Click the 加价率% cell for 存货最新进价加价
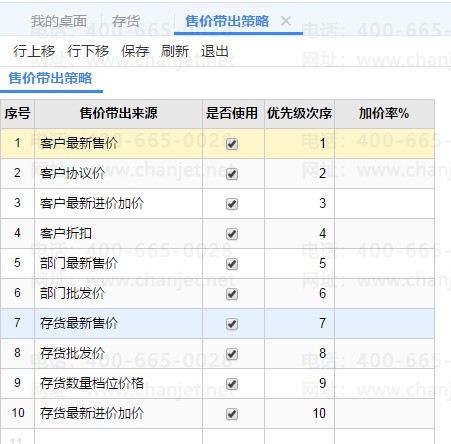The height and width of the screenshot is (444, 451). coord(384,413)
